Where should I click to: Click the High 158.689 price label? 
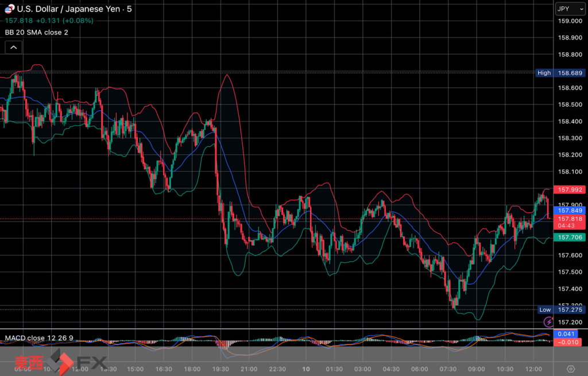click(560, 73)
